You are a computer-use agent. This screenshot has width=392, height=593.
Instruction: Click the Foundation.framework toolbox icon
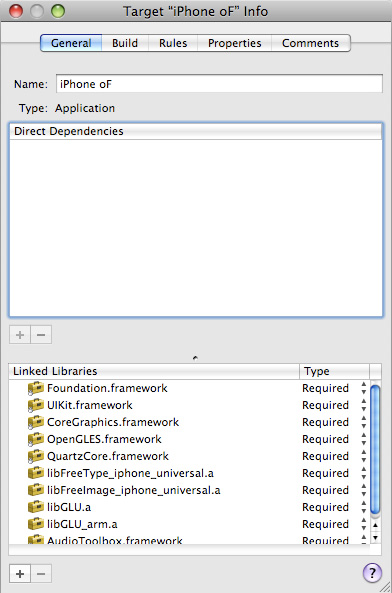(36, 388)
